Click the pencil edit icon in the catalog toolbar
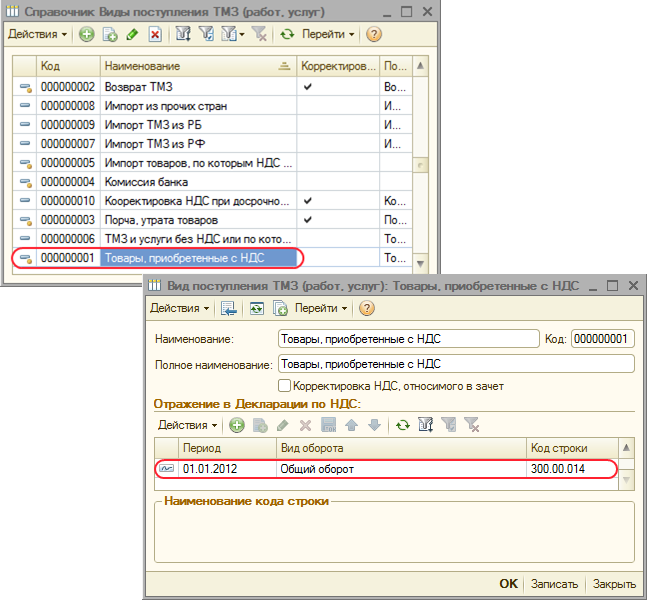The width and height of the screenshot is (647, 600). [132, 34]
